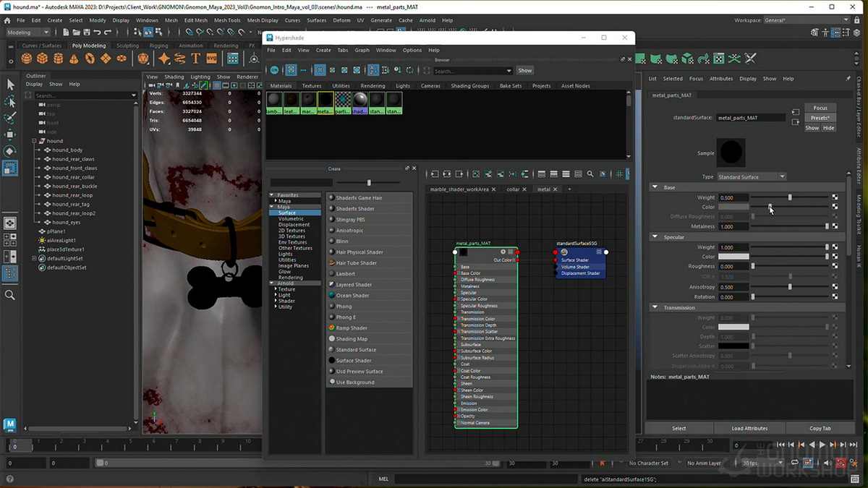Click input connections icon in graph toolbar
This screenshot has width=868, height=488.
pos(433,174)
